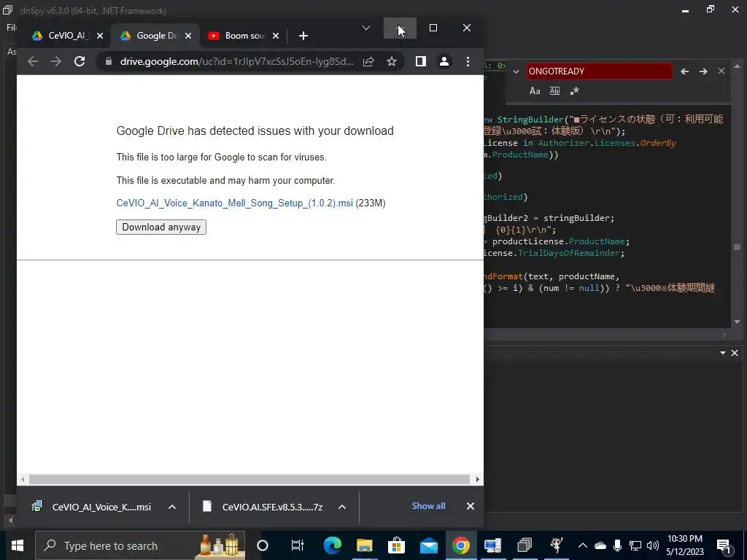Find previous match in dnSpy search

click(684, 71)
